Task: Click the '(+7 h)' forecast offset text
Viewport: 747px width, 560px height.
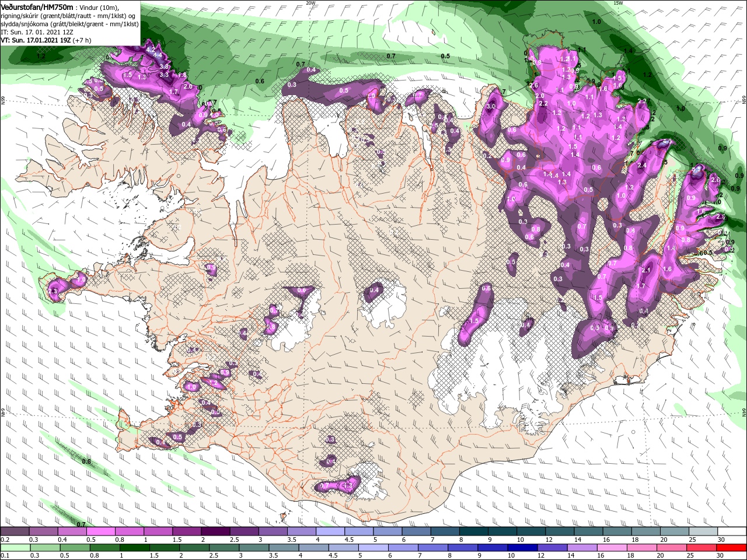Action: coord(82,40)
